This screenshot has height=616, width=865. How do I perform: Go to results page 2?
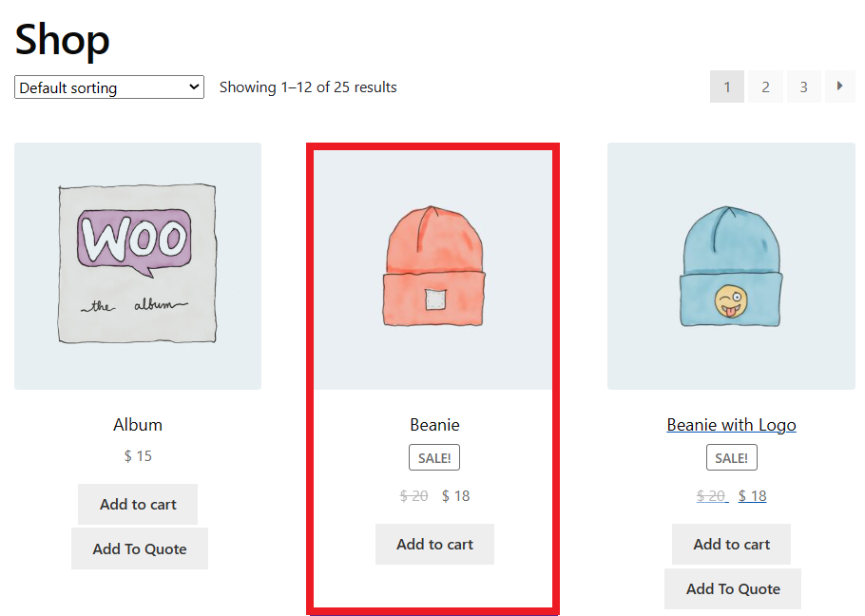click(x=765, y=87)
